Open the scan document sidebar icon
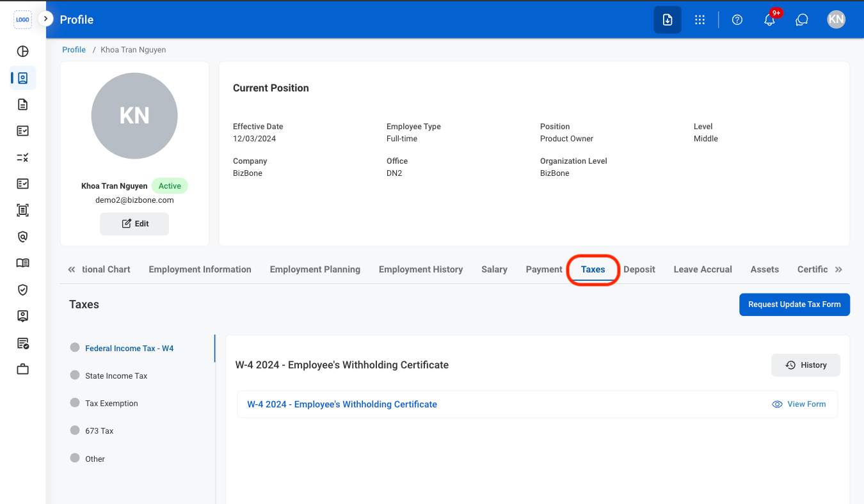864x504 pixels. coord(22,210)
